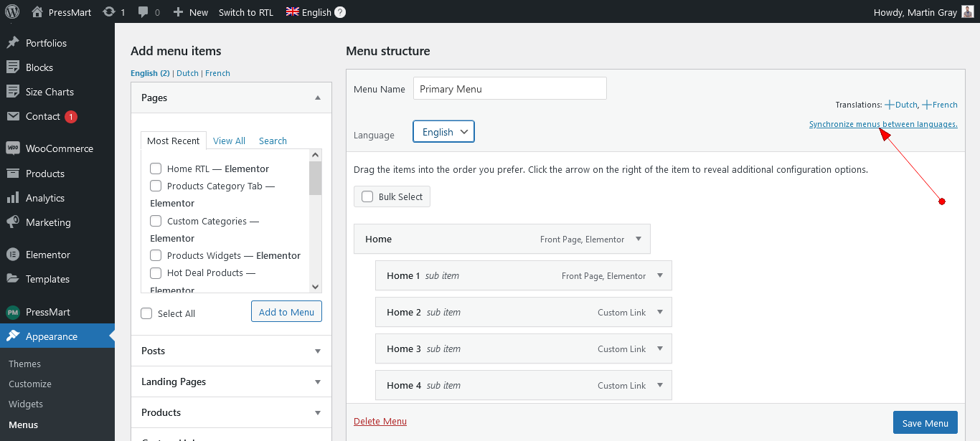Switch to the View All tab

pyautogui.click(x=229, y=141)
